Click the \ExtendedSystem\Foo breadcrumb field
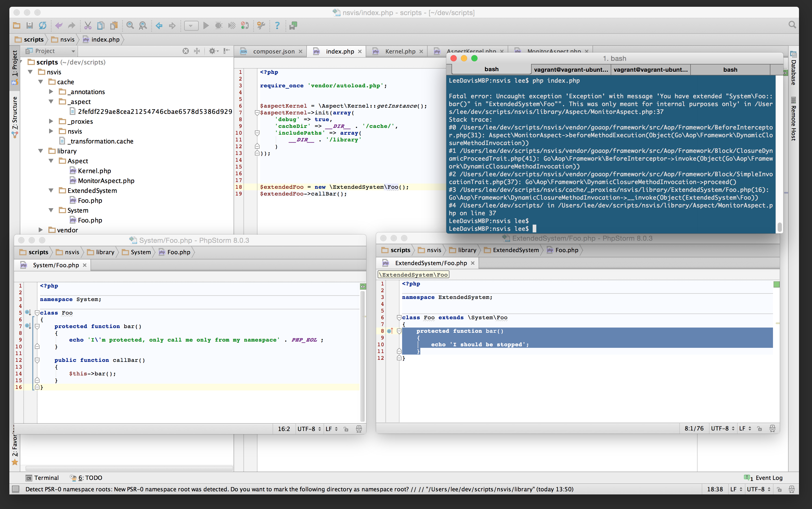Screen dimensions: 812x509 tap(414, 275)
